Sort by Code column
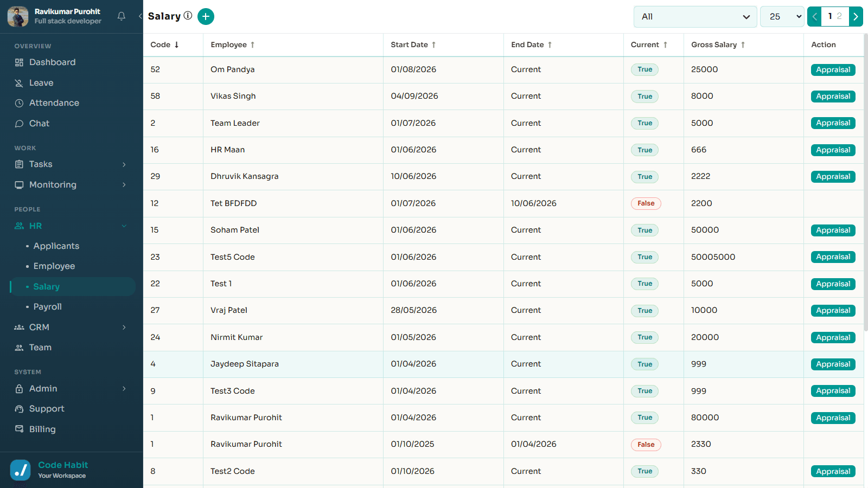 pos(165,45)
